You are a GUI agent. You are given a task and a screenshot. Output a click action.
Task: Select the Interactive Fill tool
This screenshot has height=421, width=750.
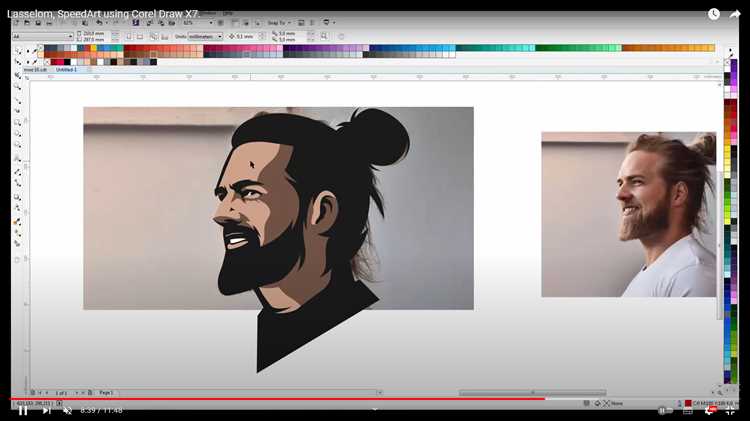coord(18,233)
